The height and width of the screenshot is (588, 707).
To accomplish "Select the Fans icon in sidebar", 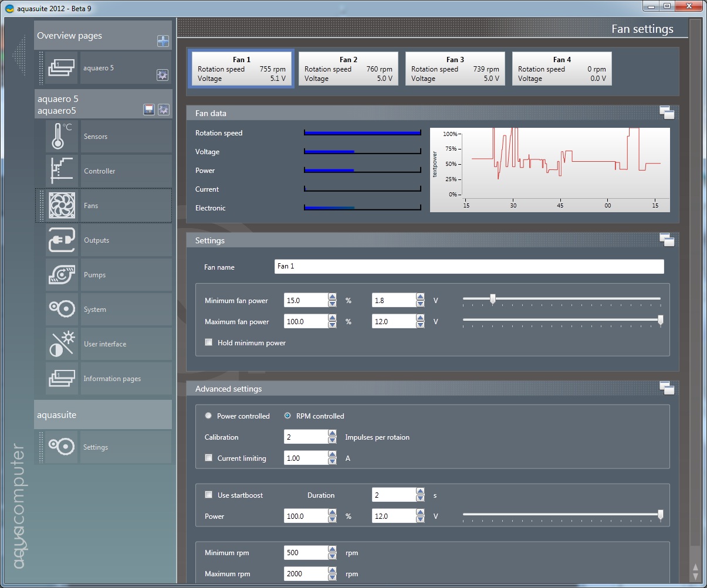I will pyautogui.click(x=62, y=206).
